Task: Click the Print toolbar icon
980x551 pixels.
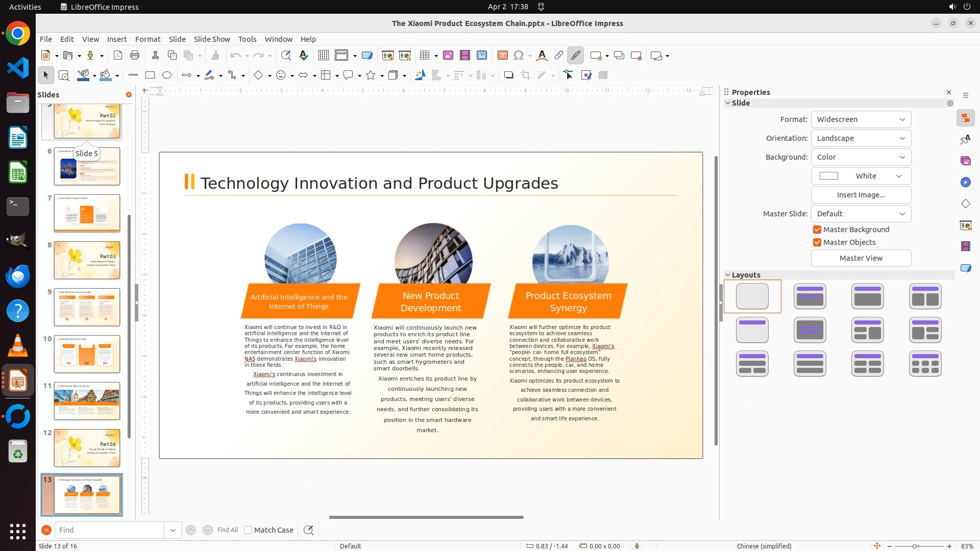Action: (x=135, y=56)
